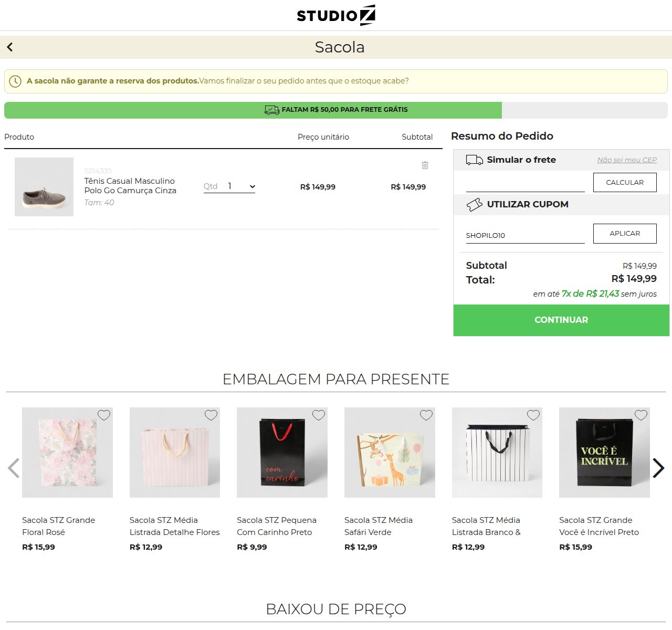
Task: Open Sacola STZ Grande Você é Incrível Preto title
Action: (599, 526)
